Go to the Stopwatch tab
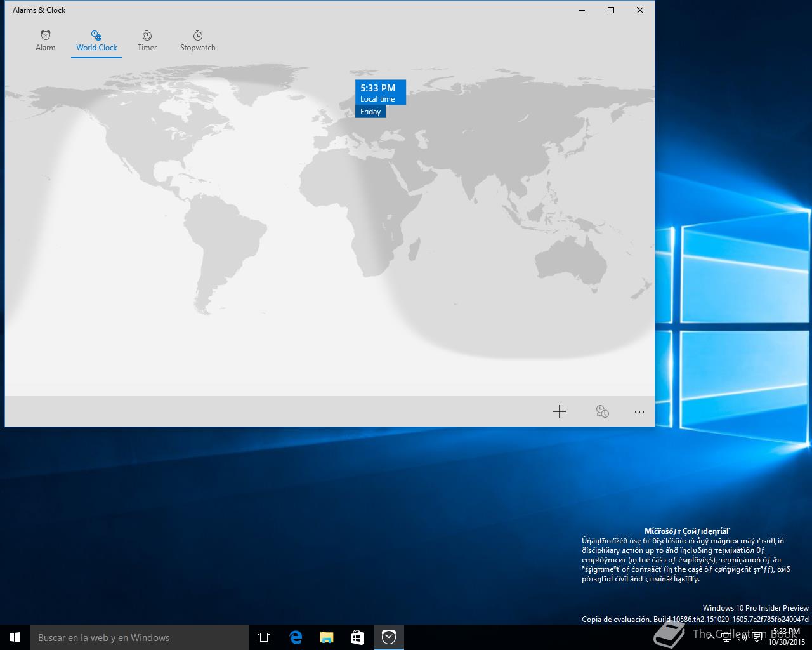This screenshot has width=812, height=650. pos(198,41)
